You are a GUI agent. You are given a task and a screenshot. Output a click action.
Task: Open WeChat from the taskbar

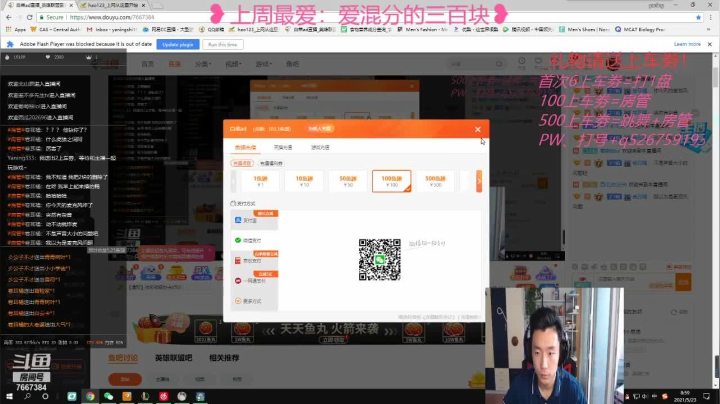pos(108,396)
